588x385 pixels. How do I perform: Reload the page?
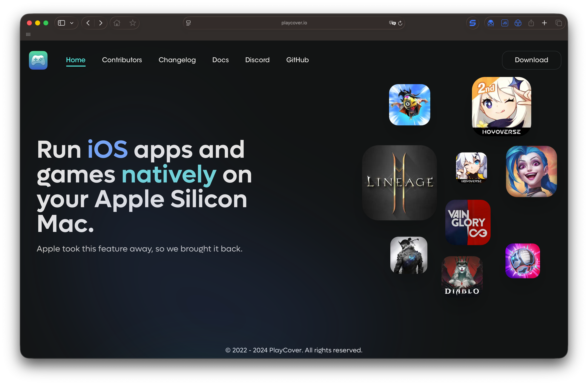tap(400, 23)
